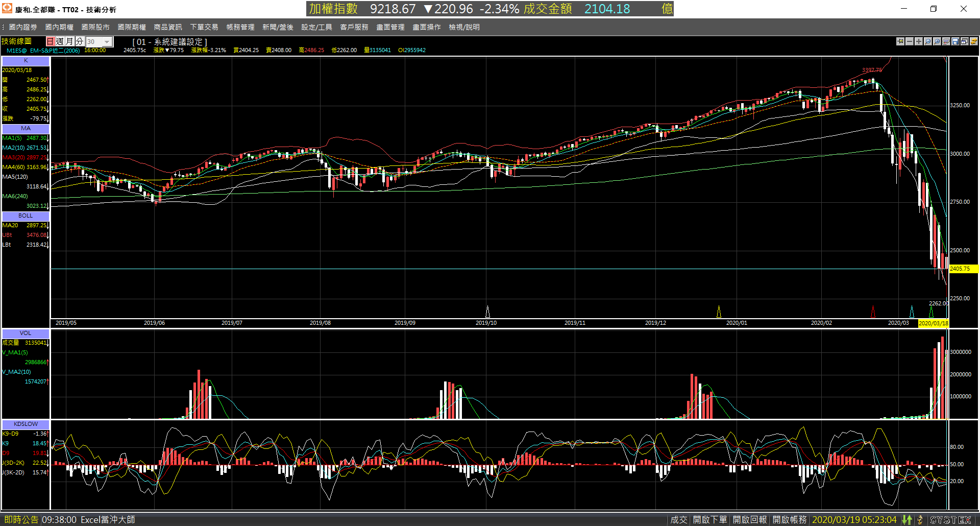Open the 國內期權 menu
The image size is (980, 526).
[x=59, y=27]
